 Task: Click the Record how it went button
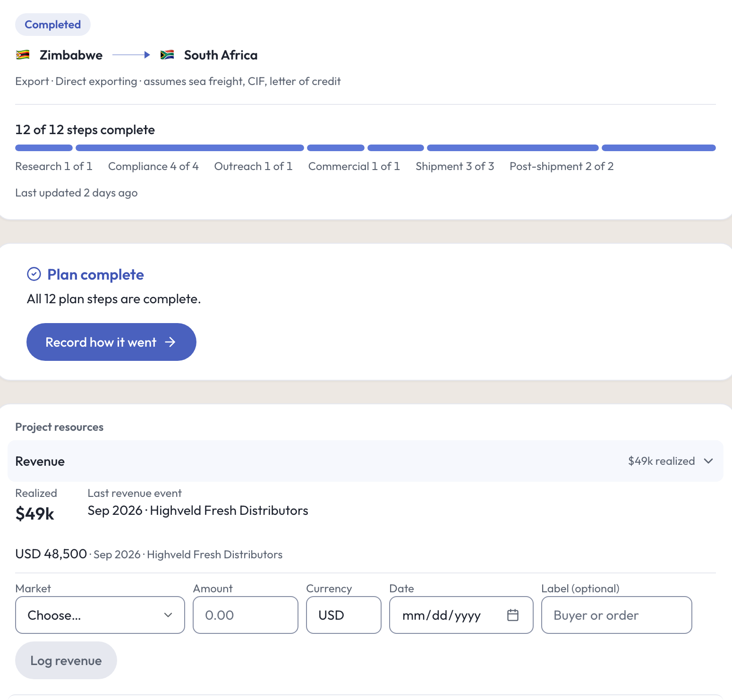[x=111, y=342]
